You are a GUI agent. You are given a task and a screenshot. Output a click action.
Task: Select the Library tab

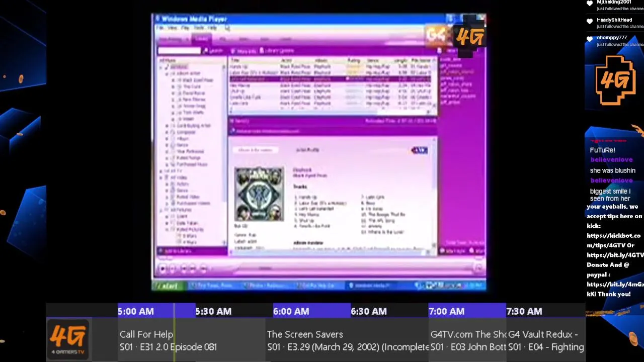point(201,39)
